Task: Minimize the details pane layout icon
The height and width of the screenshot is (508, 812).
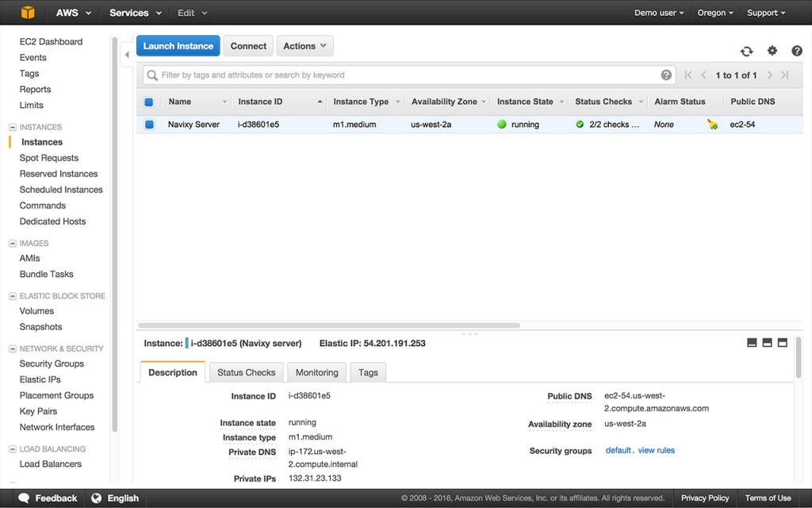Action: (x=752, y=343)
